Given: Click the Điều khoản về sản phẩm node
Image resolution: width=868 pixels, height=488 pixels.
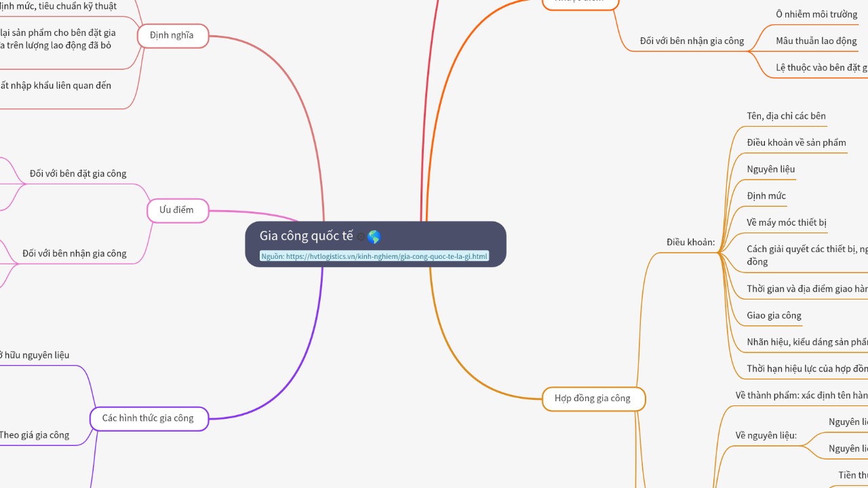Looking at the screenshot, I should point(797,143).
